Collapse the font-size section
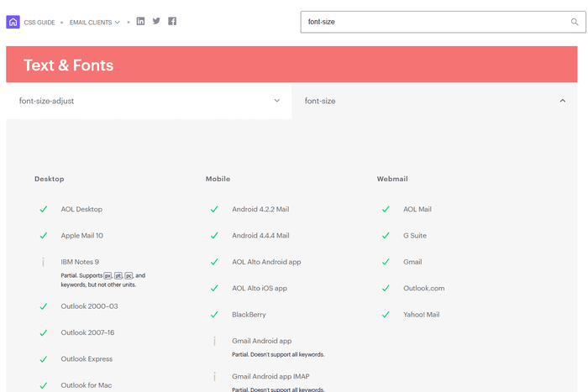Screen dimensions: 588x392 point(562,101)
